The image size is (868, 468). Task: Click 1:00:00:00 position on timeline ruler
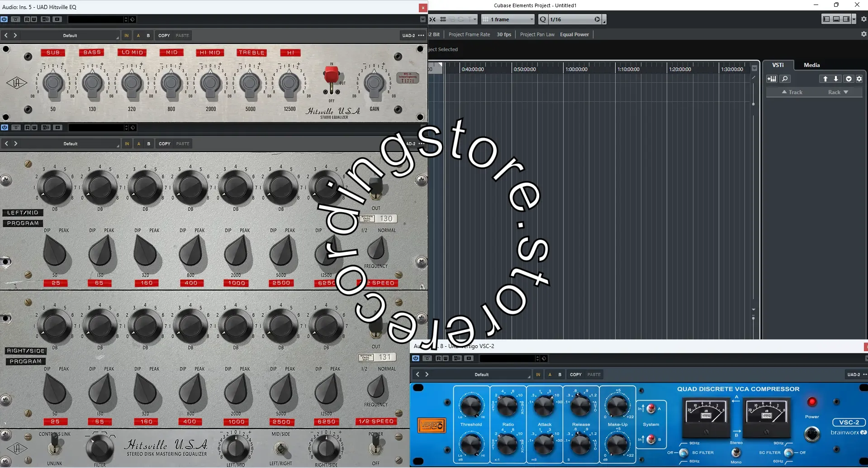click(x=576, y=69)
